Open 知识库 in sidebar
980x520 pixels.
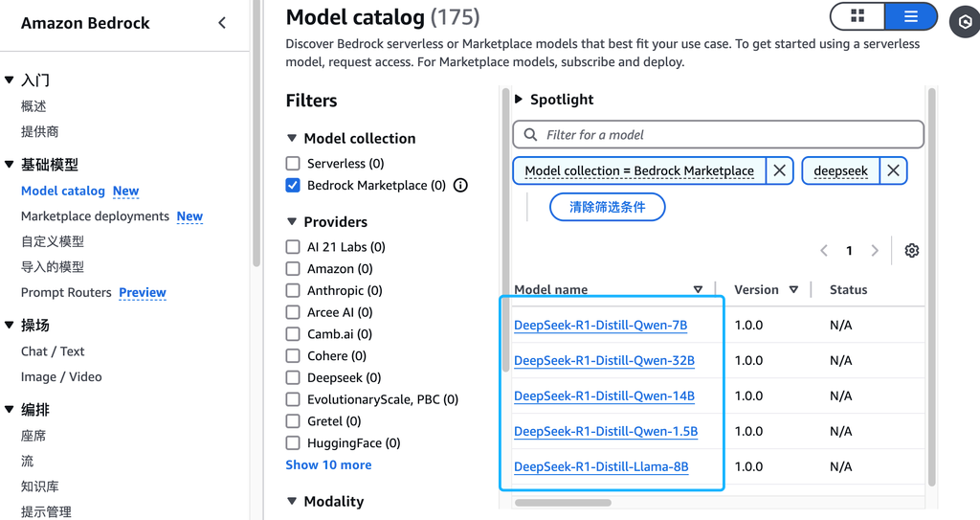pos(40,486)
